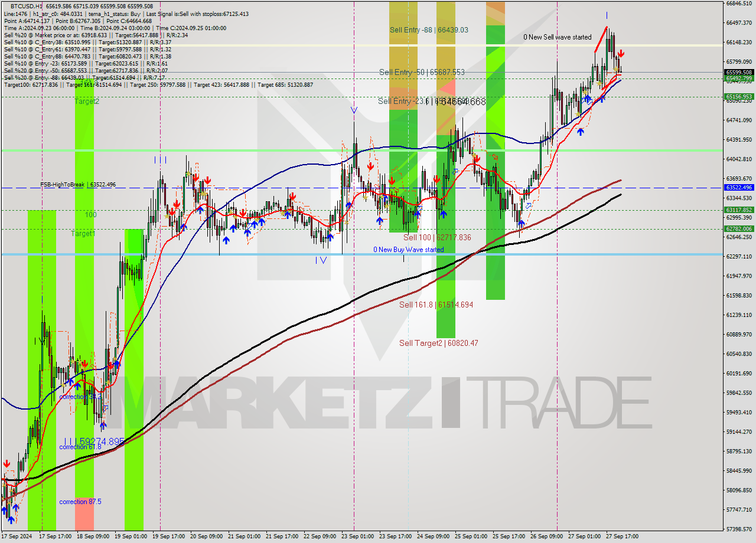
Task: Click the 62297.110 price axis label
Action: click(x=739, y=256)
